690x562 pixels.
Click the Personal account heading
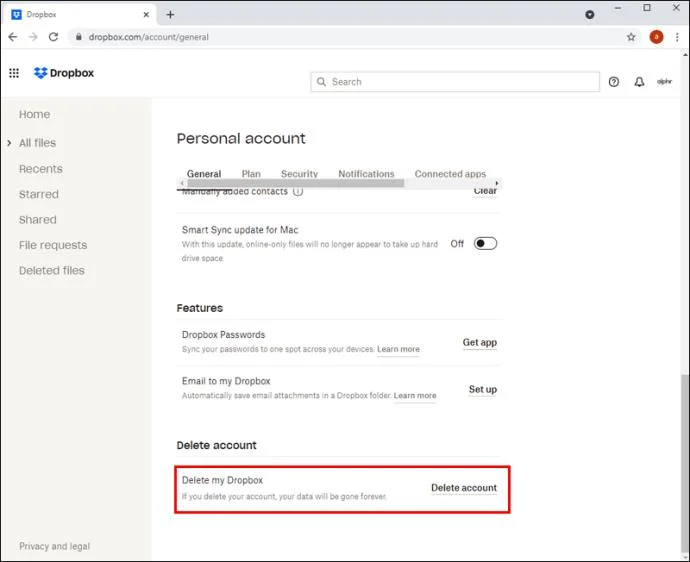coord(241,139)
